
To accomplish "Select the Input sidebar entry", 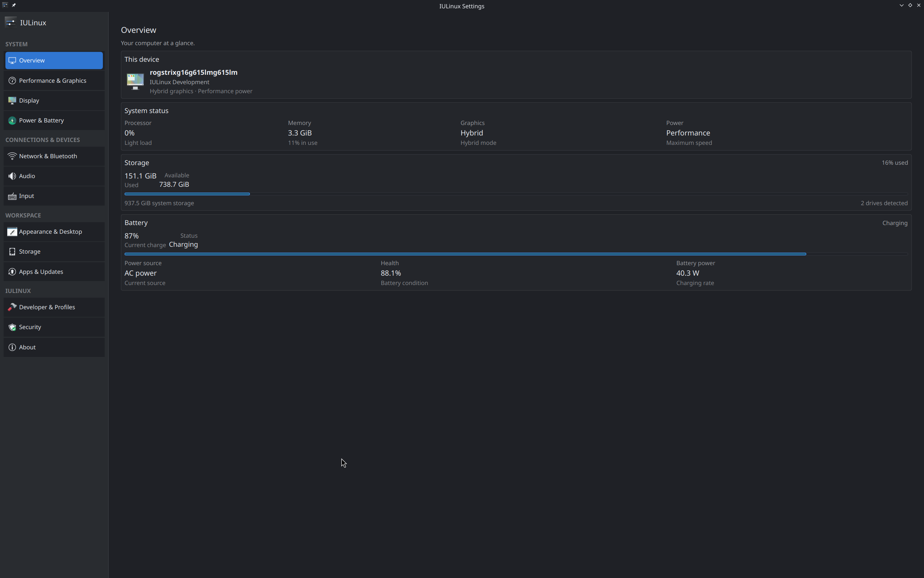I will click(x=54, y=196).
